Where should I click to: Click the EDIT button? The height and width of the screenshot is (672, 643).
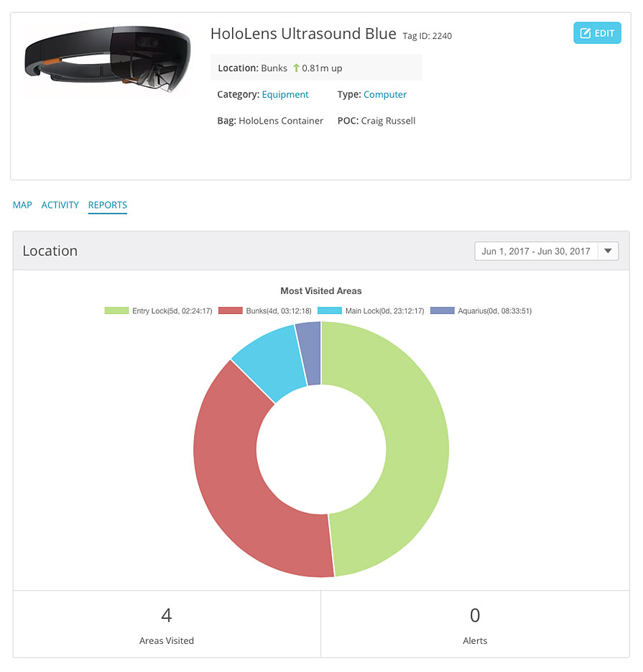click(x=597, y=33)
